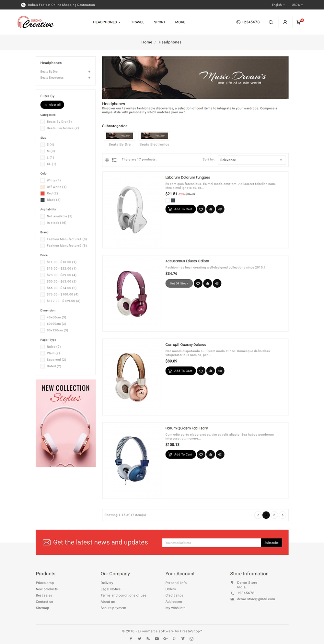This screenshot has height=644, width=324.
Task: Switch to grid view layout
Action: click(107, 160)
